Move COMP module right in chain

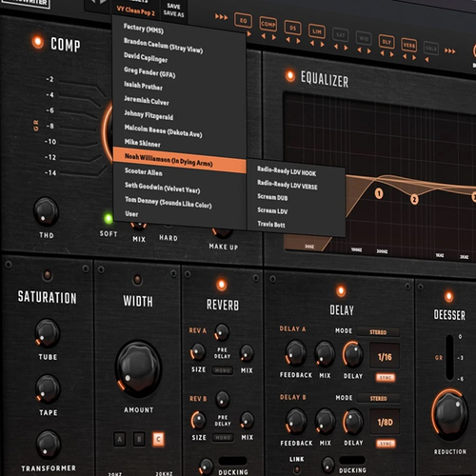point(274,37)
